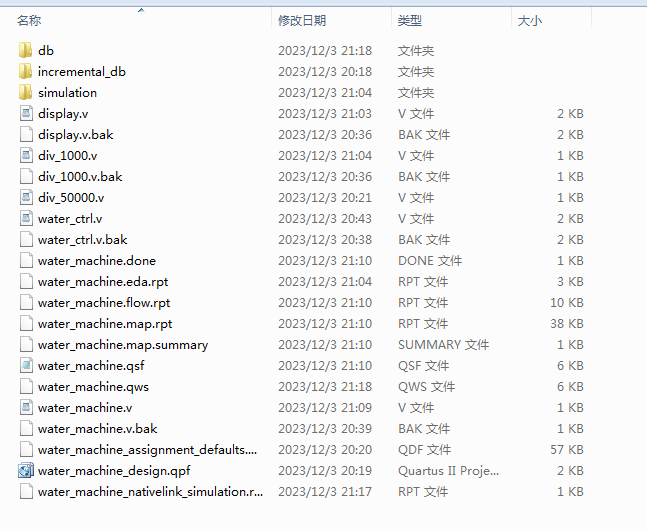The width and height of the screenshot is (647, 531).
Task: Select the file name div_1000.v
Action: coord(68,156)
